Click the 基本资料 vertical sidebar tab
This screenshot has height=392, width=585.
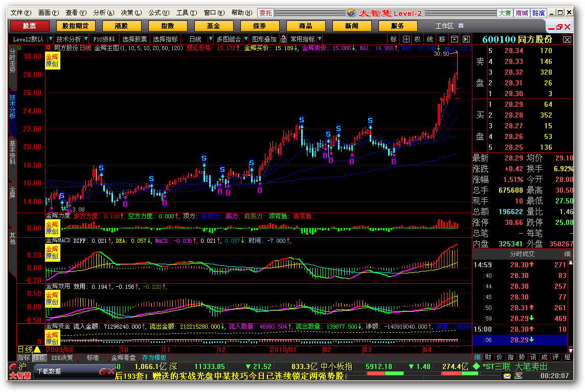tap(12, 153)
